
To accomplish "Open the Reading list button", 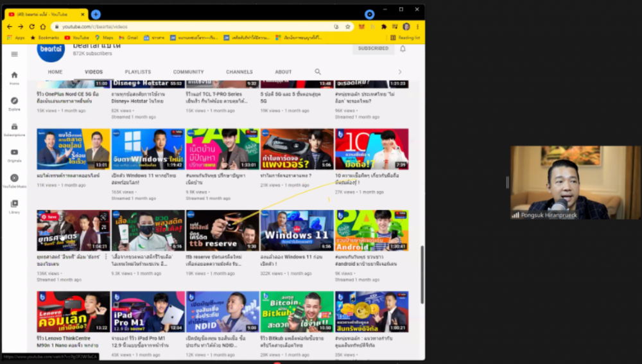I will (405, 38).
